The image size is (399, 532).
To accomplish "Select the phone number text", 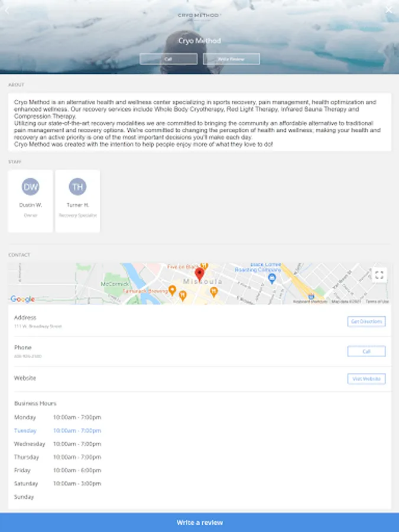I will pos(28,356).
